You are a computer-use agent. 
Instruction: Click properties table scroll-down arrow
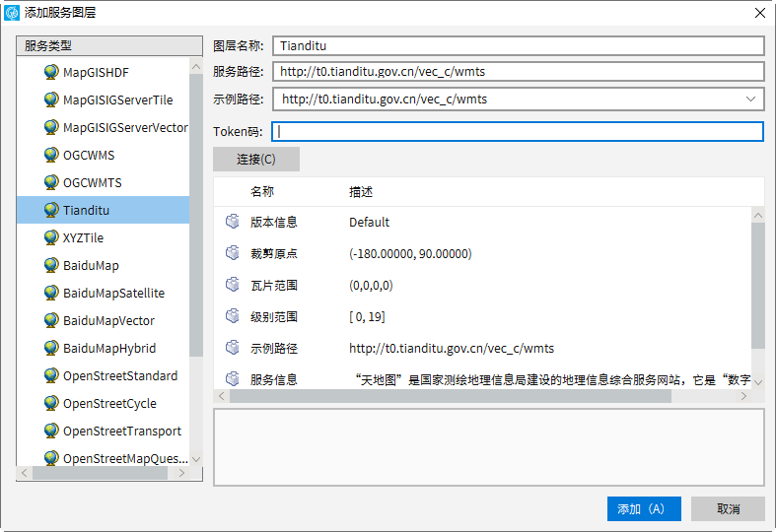coord(757,382)
